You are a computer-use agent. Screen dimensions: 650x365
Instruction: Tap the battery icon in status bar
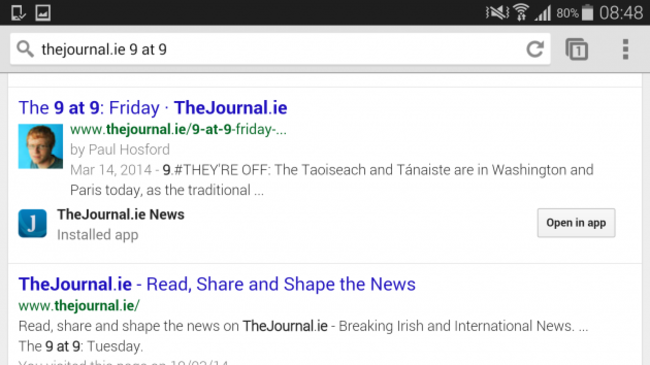click(587, 12)
